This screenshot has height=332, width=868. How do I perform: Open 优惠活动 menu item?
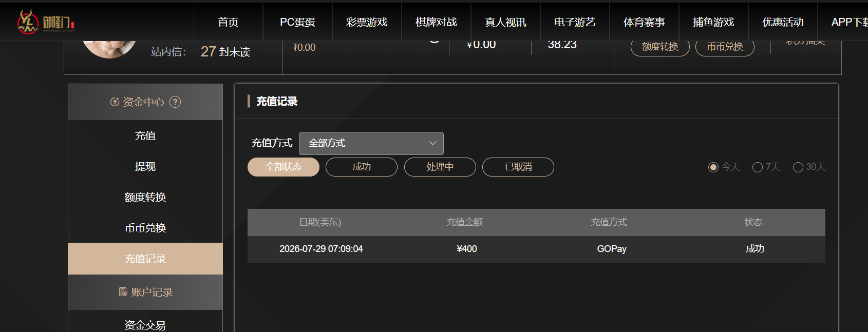(783, 22)
